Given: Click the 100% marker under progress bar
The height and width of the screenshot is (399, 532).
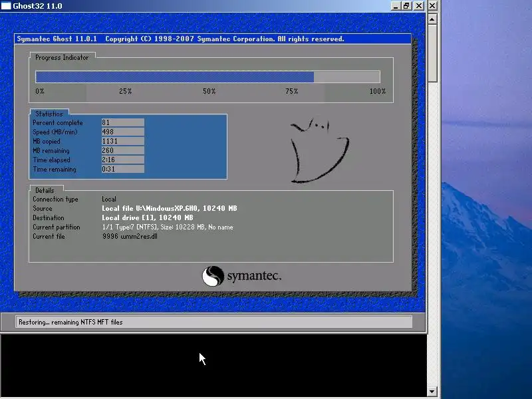Looking at the screenshot, I should point(378,91).
